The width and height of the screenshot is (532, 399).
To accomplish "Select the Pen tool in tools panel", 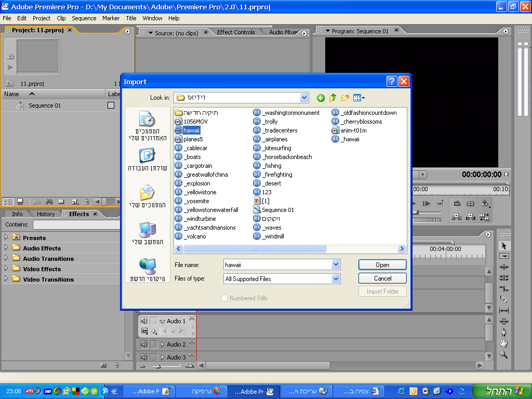I will click(503, 332).
